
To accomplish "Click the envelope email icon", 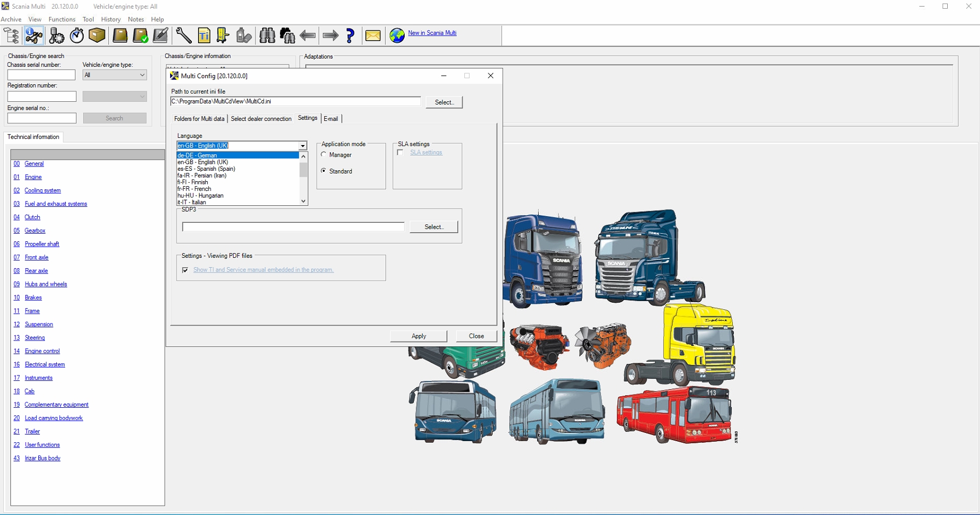I will [x=373, y=36].
